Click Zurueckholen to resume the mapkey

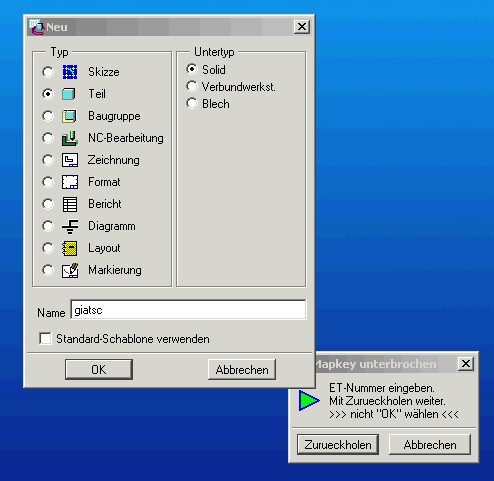click(338, 444)
